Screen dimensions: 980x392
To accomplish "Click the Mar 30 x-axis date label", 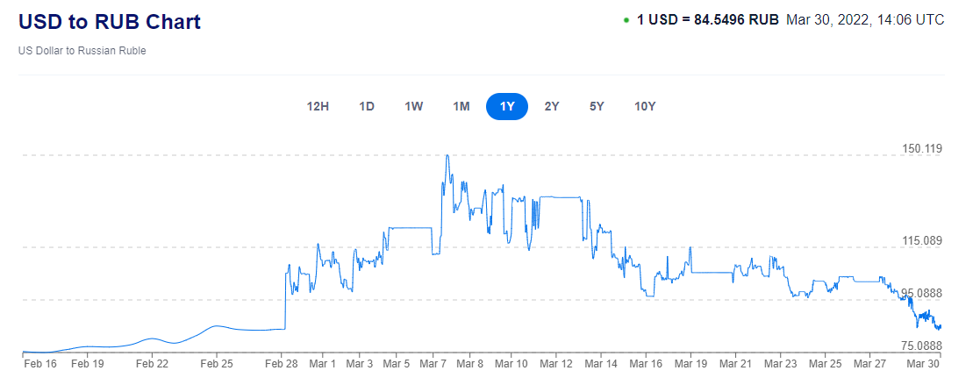I will [926, 363].
